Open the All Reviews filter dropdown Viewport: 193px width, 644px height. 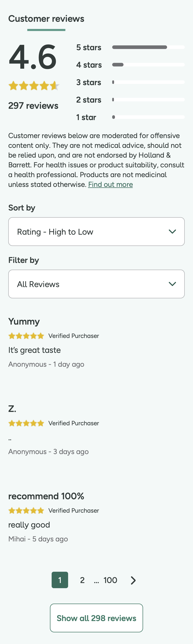pos(96,284)
